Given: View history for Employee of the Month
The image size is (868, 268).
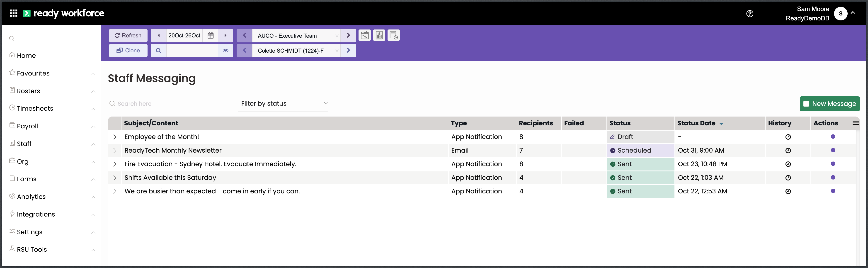Looking at the screenshot, I should tap(788, 137).
